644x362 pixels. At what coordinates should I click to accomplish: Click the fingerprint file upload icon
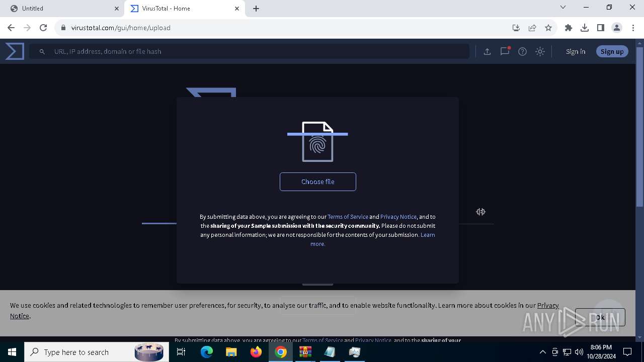coord(317,142)
